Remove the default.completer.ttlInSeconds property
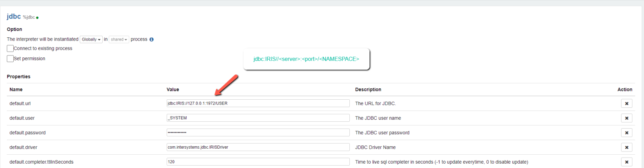Viewport: 644px width, 168px height. [x=626, y=162]
